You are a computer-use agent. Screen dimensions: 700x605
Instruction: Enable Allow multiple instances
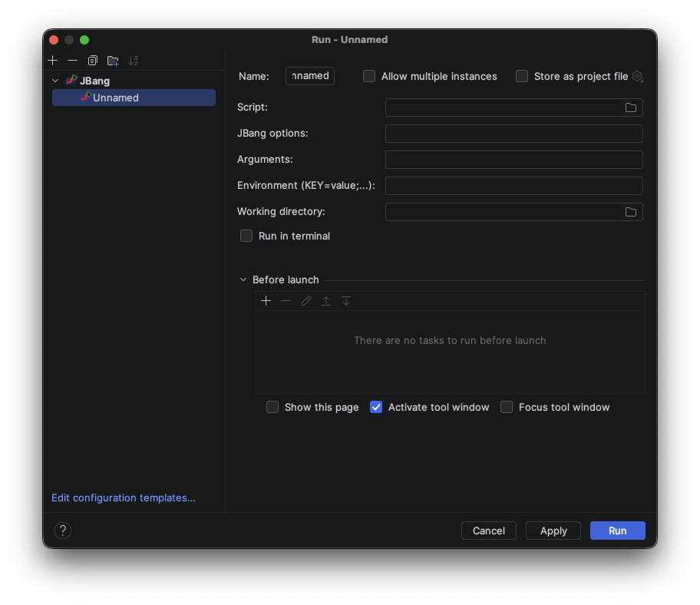(369, 76)
